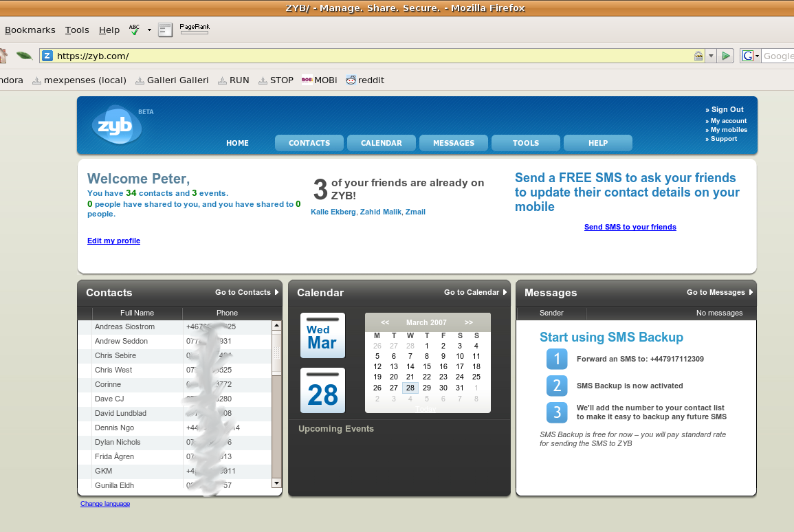Screen dimensions: 794x532
Task: Click the spell check ABC icon
Action: pos(134,30)
